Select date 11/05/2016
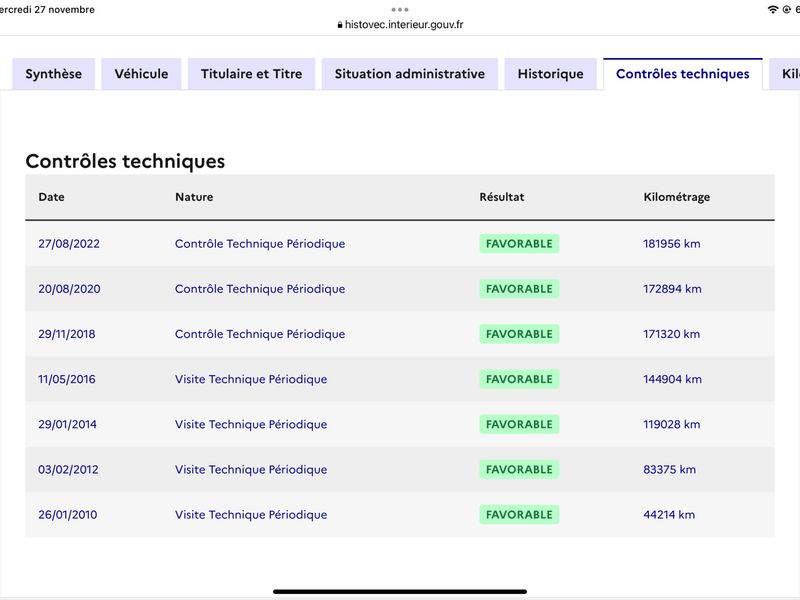Viewport: 800px width, 600px height. (x=67, y=379)
